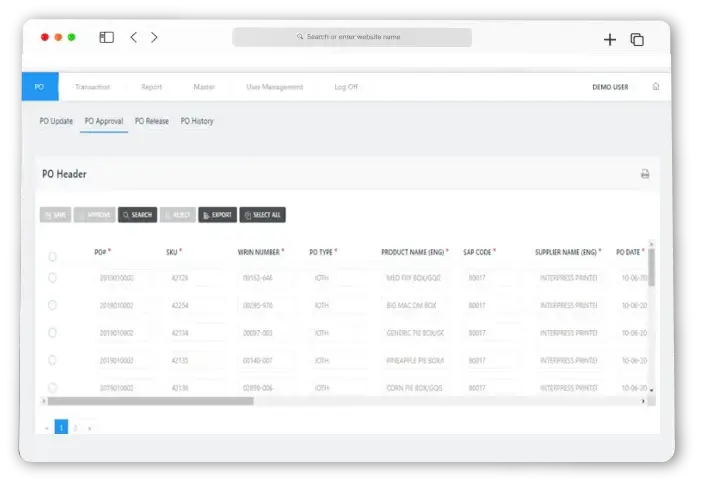701x485 pixels.
Task: Select row for BIG MAC.OM BOX
Action: (53, 305)
